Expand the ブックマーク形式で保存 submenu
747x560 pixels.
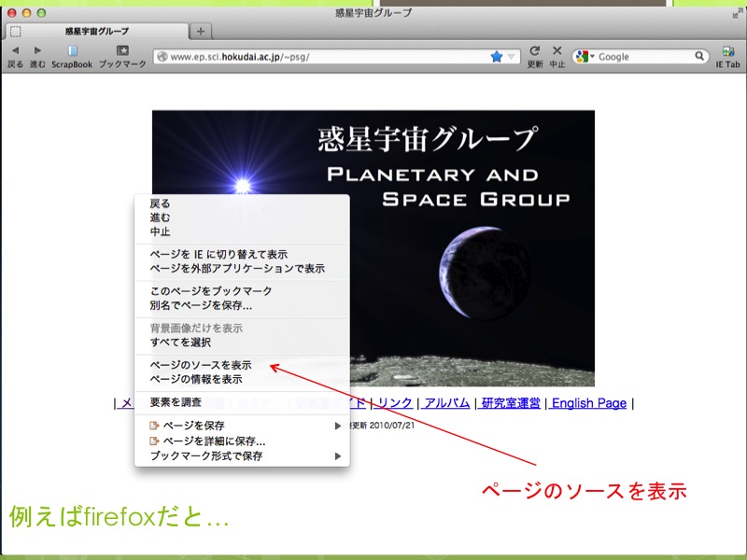[242, 456]
